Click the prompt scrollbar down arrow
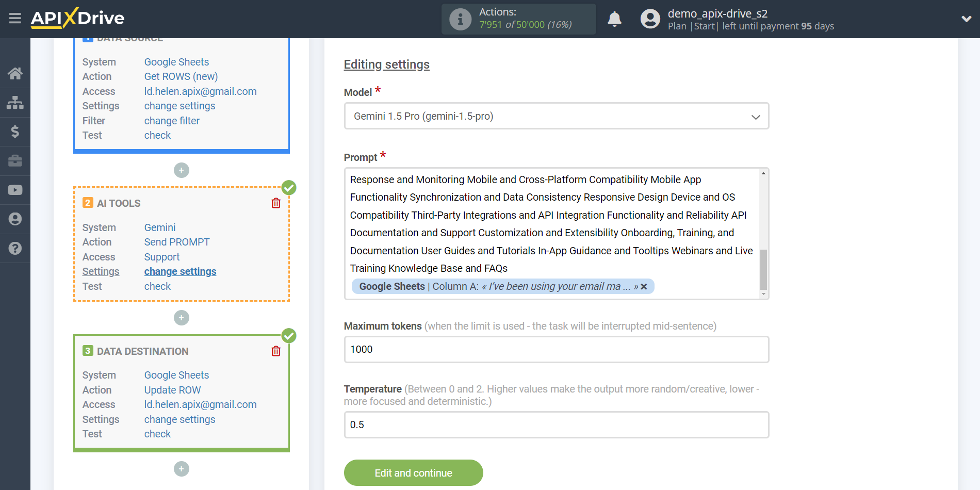Image resolution: width=980 pixels, height=490 pixels. coord(763,294)
